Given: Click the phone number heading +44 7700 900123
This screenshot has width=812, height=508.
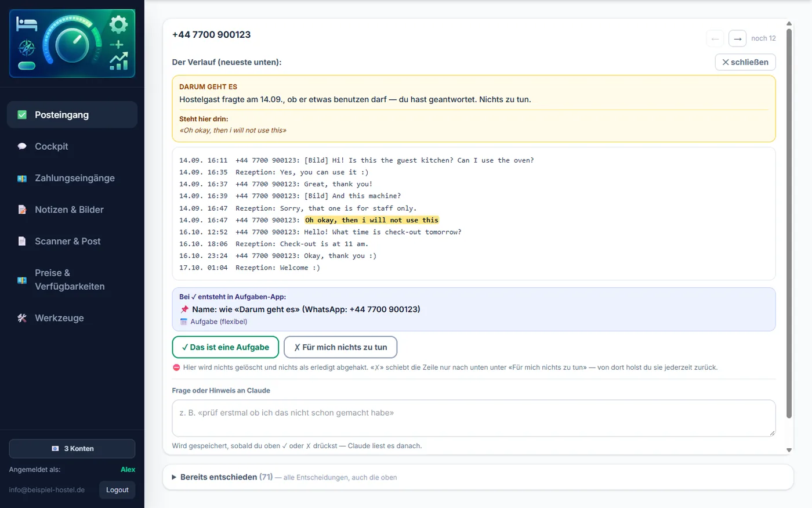Looking at the screenshot, I should 212,35.
